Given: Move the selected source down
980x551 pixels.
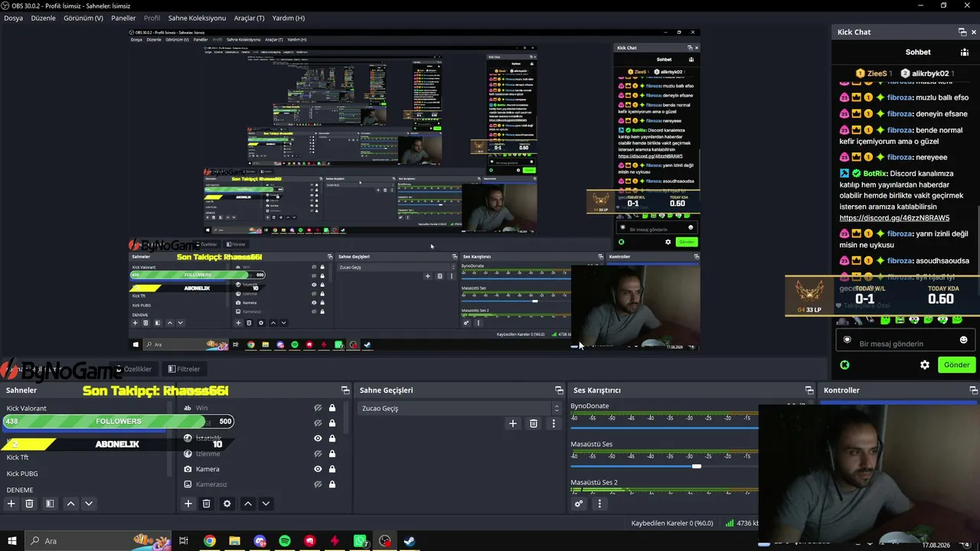Looking at the screenshot, I should point(266,504).
